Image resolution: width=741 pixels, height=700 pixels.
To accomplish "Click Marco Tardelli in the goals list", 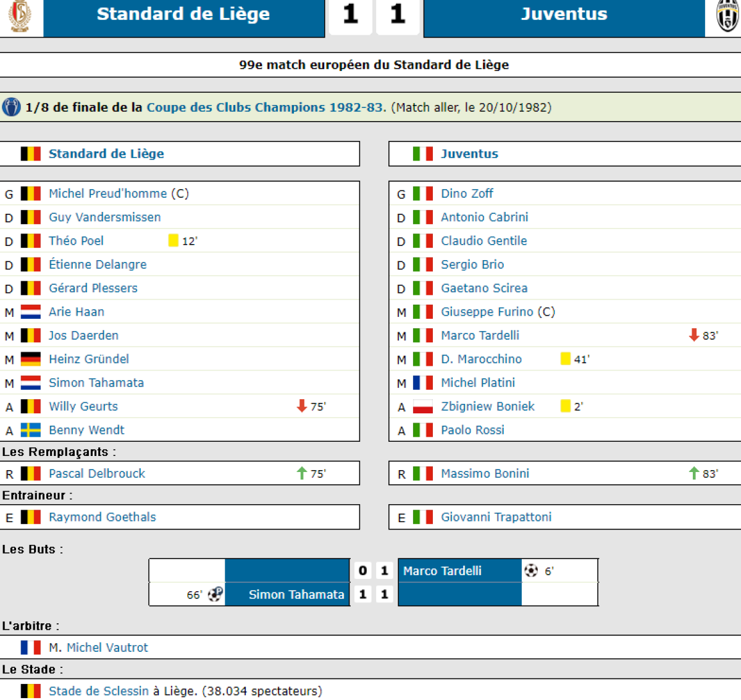I will 442,571.
